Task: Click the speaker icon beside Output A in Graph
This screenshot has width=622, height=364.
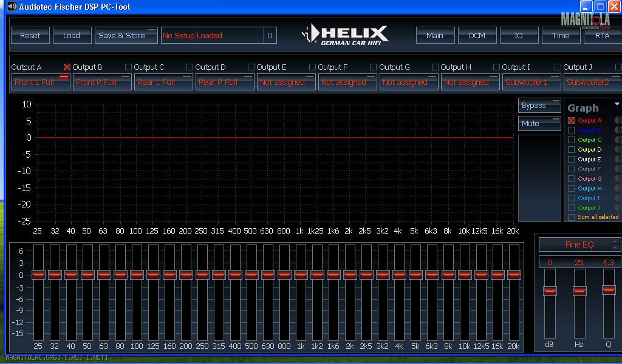Action: [618, 121]
